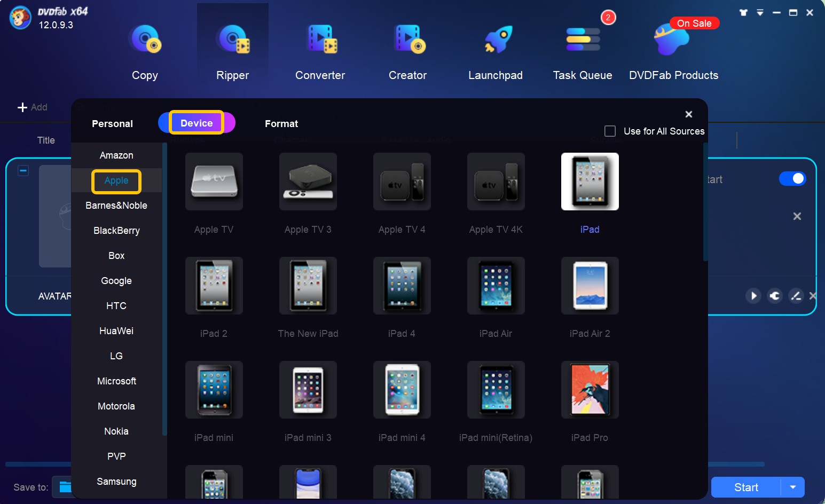Select Amazon in the brand list
This screenshot has height=504, width=825.
click(116, 155)
